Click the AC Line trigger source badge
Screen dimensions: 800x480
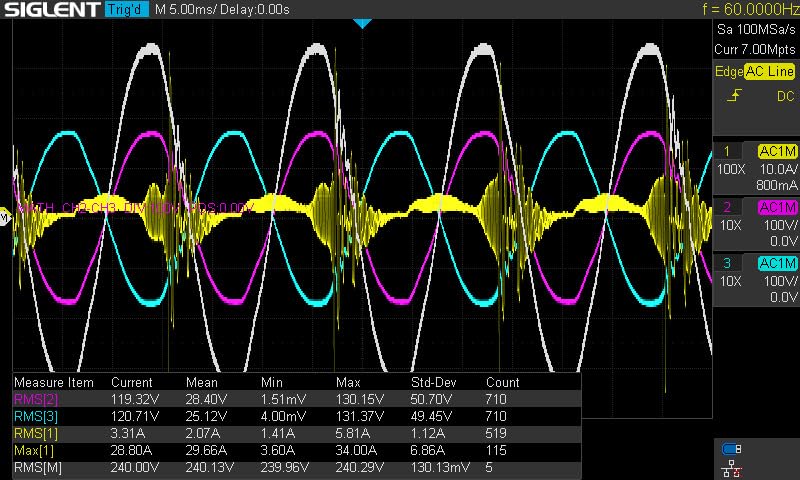click(770, 71)
